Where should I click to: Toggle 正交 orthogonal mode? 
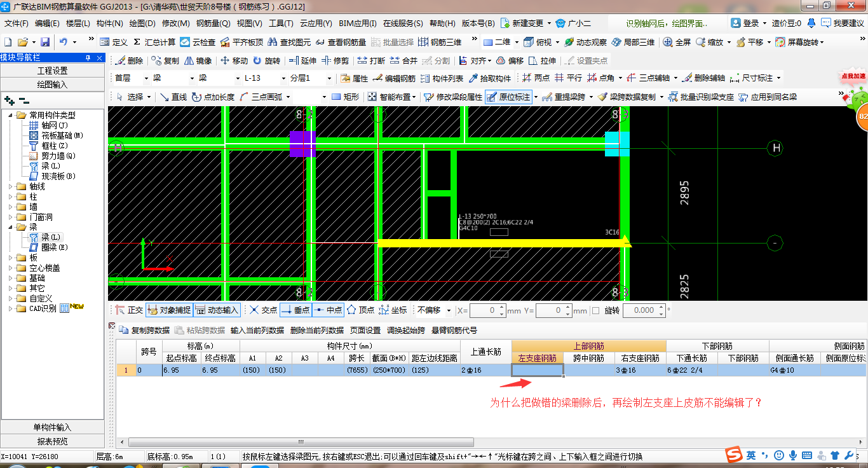coord(129,310)
